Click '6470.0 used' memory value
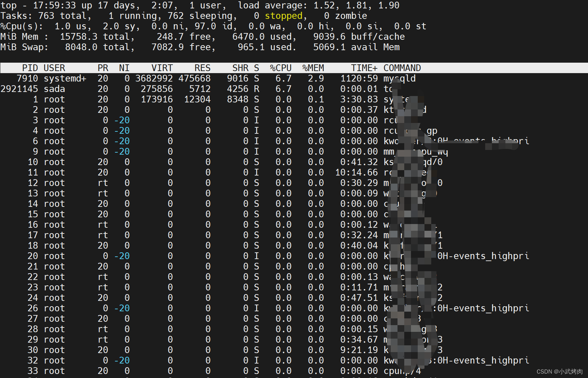Image resolution: width=588 pixels, height=378 pixels. (262, 37)
